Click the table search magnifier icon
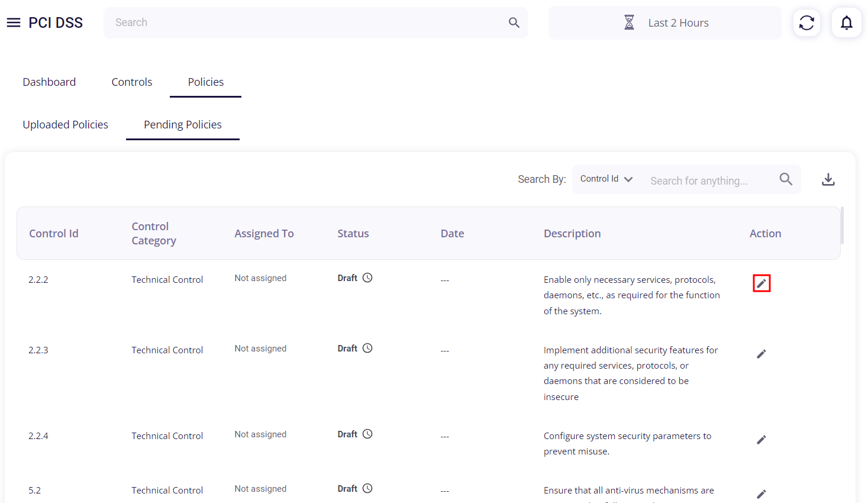This screenshot has height=503, width=868. 786,179
